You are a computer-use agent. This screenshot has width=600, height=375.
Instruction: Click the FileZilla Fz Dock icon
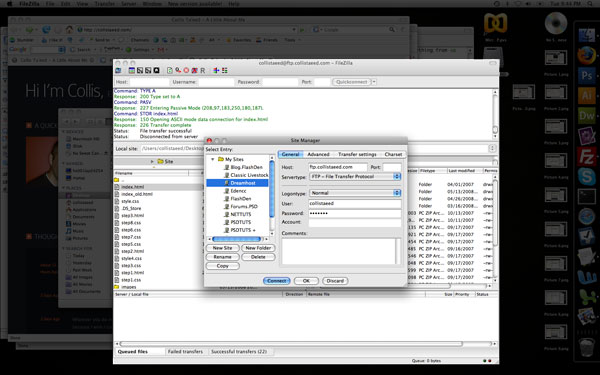pyautogui.click(x=586, y=156)
